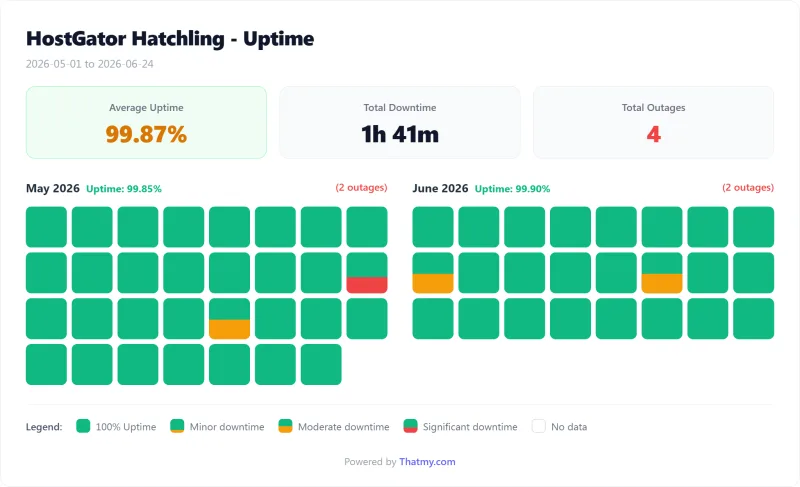Image resolution: width=800 pixels, height=487 pixels.
Task: Select the first orange downtime day in June
Action: click(433, 273)
